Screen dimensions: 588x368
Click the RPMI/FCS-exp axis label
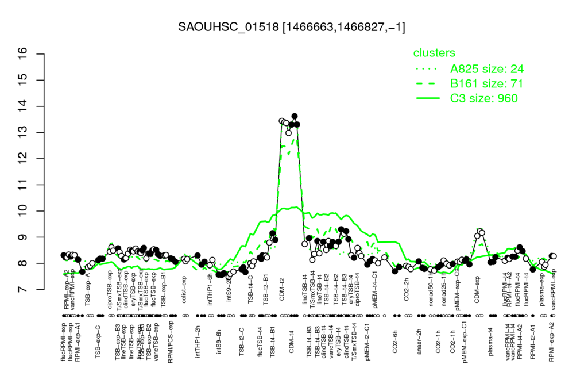pyautogui.click(x=170, y=342)
